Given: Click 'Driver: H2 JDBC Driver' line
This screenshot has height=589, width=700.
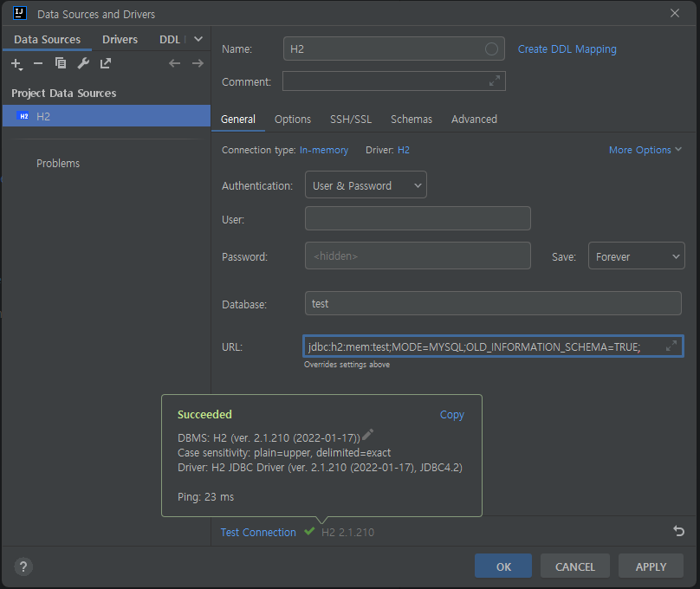Looking at the screenshot, I should coord(320,468).
